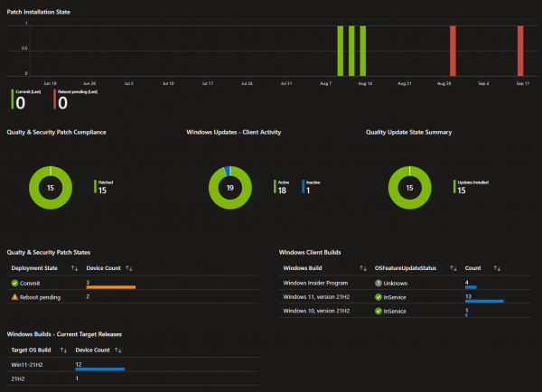The width and height of the screenshot is (542, 392).
Task: Sort Windows Build column arrows
Action: (x=363, y=268)
